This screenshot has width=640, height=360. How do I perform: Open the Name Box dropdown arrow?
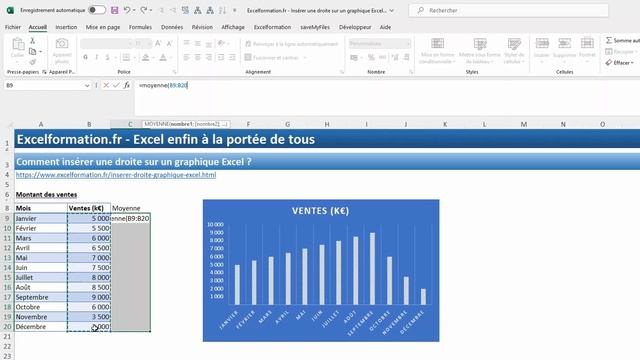(87, 86)
